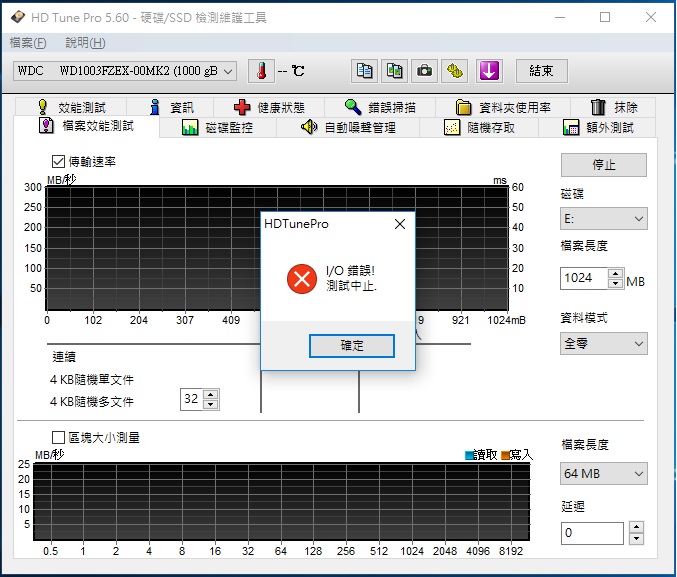Close the HDTunePro error dialog with X
The width and height of the screenshot is (677, 577).
point(400,224)
